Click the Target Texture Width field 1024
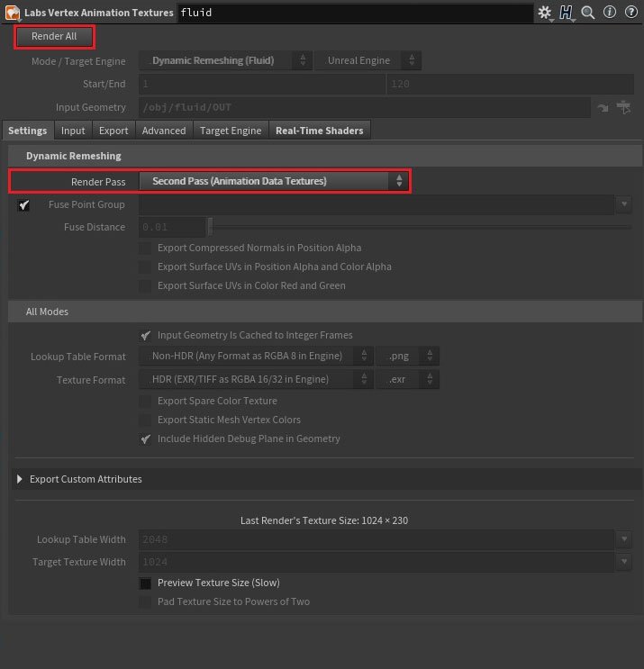The height and width of the screenshot is (669, 644). click(376, 562)
